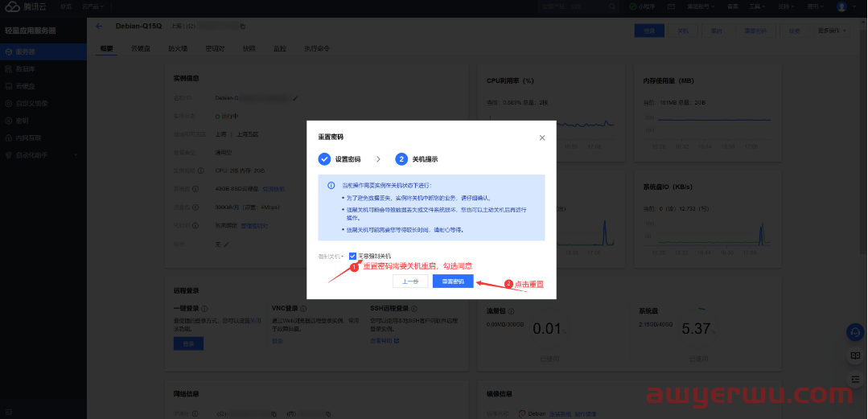Expand the 云产品 dropdown in top bar

(x=93, y=6)
